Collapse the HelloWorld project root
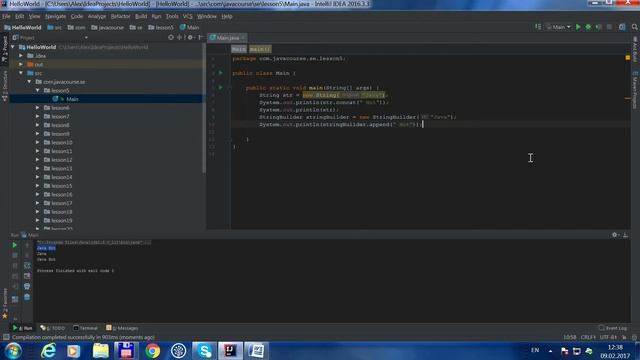Image resolution: width=640 pixels, height=360 pixels. click(x=13, y=47)
